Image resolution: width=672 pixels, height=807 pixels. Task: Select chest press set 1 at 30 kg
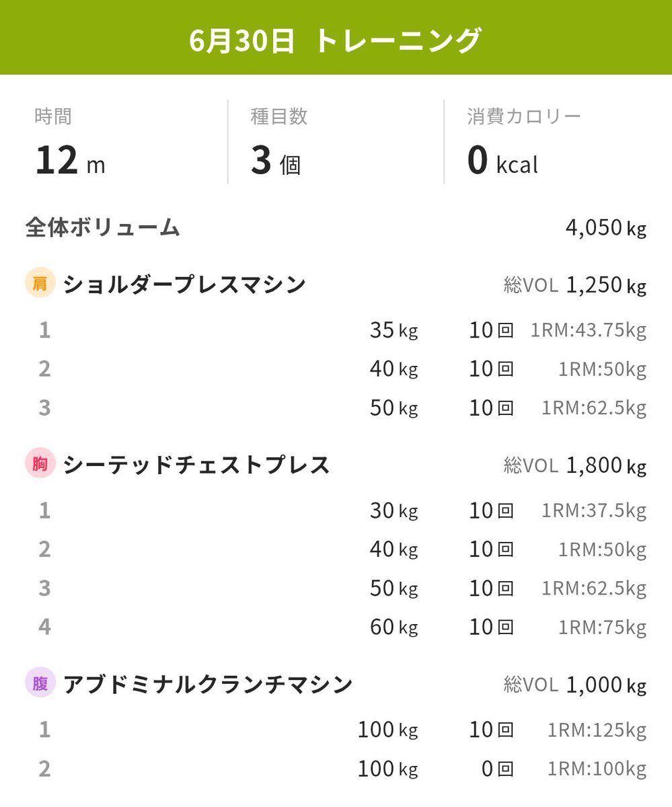[336, 511]
